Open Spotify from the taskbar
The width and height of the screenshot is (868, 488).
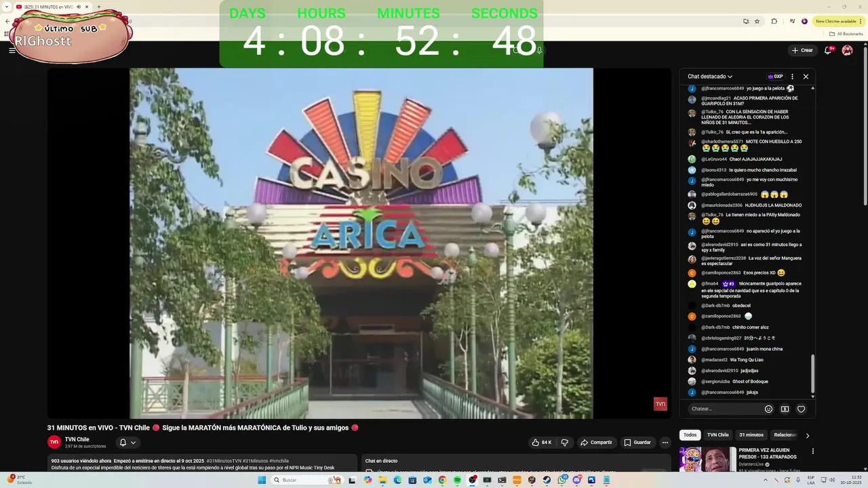(457, 480)
